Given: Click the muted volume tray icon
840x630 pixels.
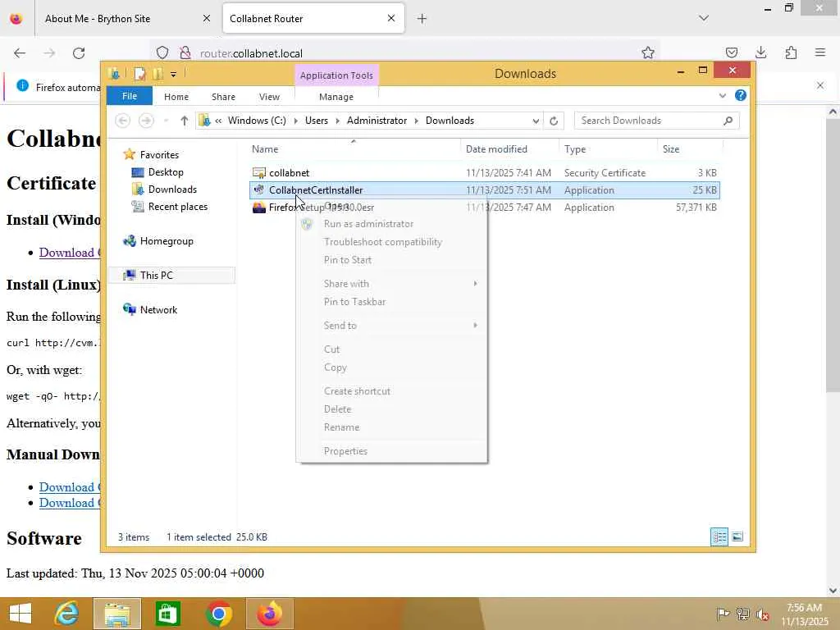Looking at the screenshot, I should click(x=762, y=614).
